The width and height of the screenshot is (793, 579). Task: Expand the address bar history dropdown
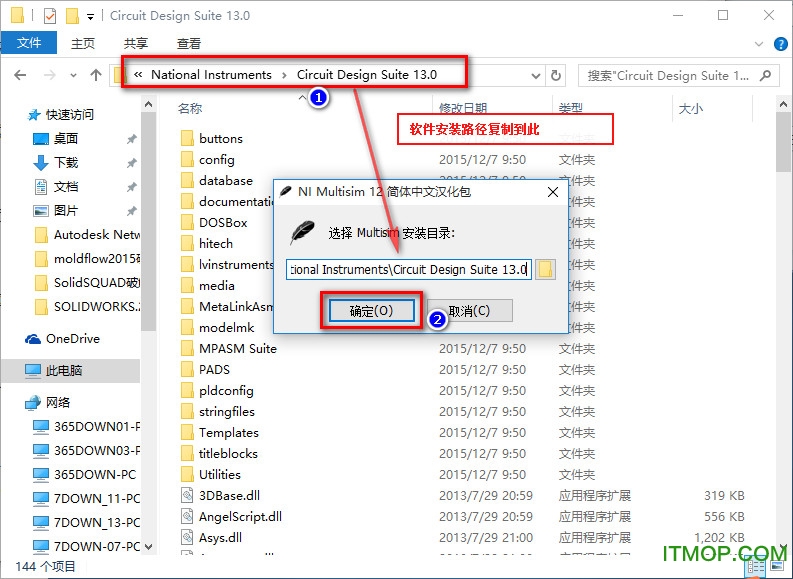coord(536,76)
